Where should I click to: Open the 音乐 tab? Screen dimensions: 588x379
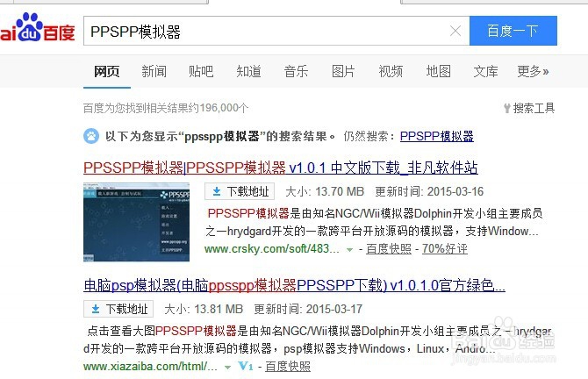[x=296, y=71]
